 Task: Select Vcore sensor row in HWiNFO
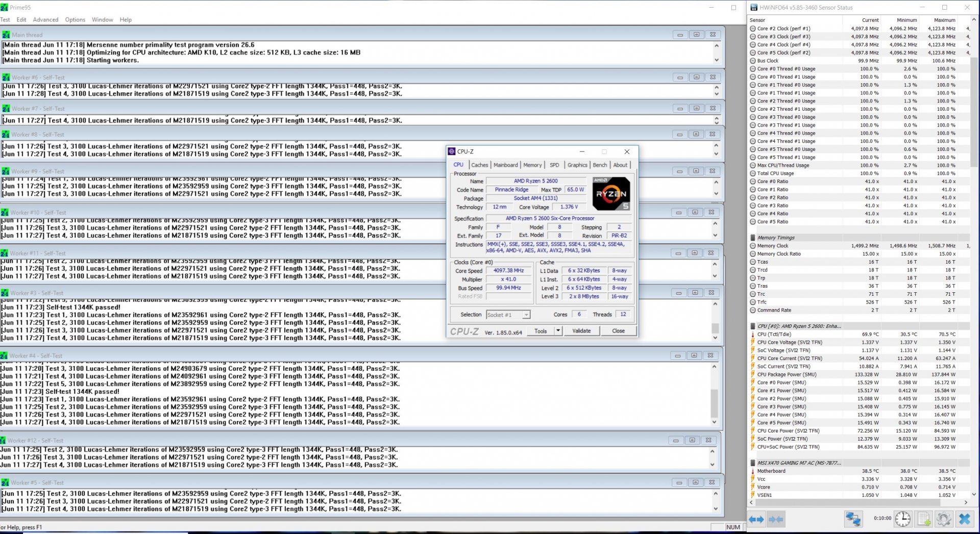tap(860, 487)
